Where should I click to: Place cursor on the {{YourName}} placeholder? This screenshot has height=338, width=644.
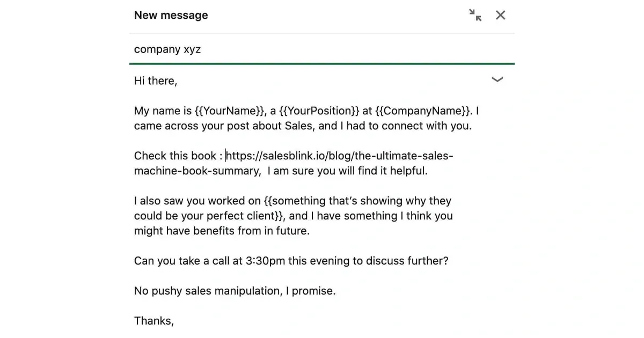coord(230,111)
